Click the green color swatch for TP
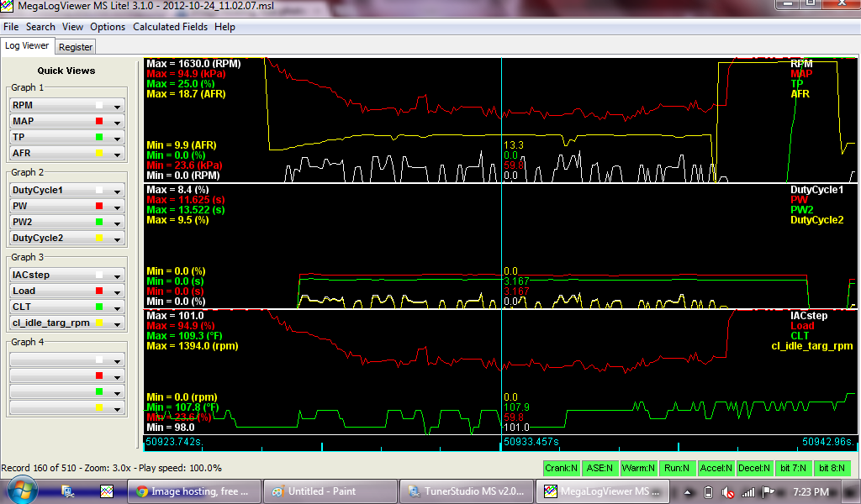This screenshot has width=861, height=504. point(99,137)
